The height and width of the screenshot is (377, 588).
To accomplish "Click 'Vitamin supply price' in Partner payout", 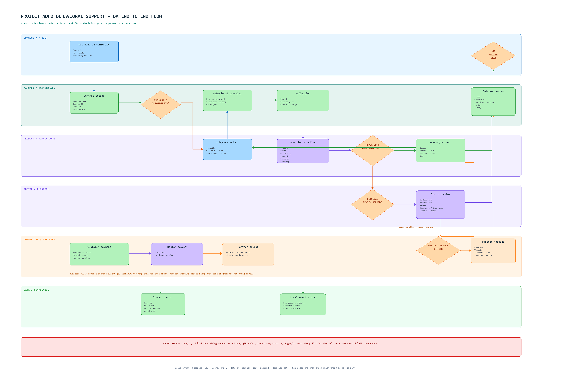I will (x=236, y=255).
